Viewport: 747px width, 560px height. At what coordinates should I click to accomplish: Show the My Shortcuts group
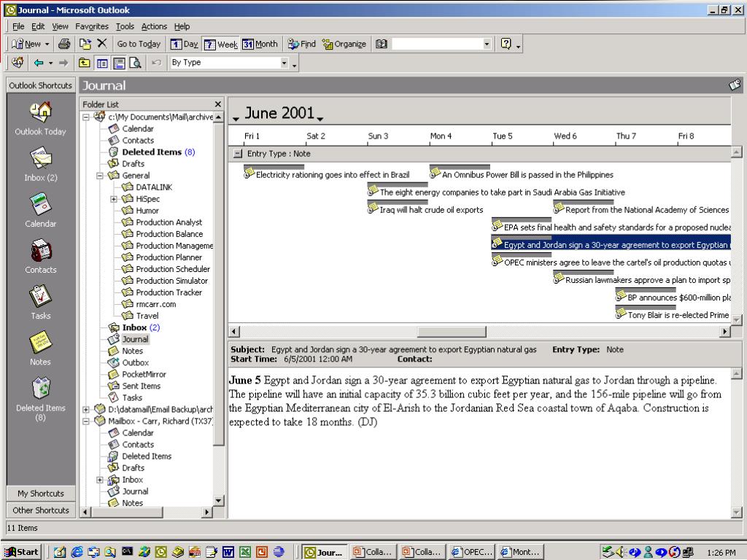[41, 494]
